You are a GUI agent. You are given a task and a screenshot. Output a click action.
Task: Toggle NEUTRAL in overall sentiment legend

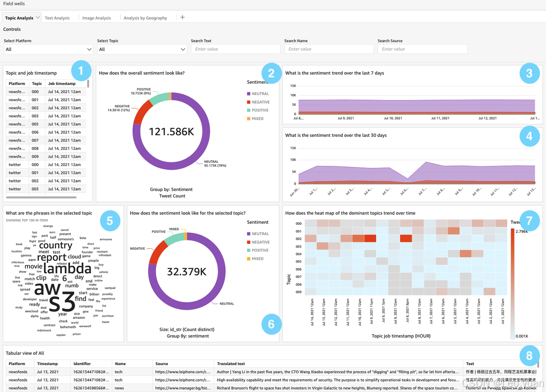pyautogui.click(x=258, y=94)
